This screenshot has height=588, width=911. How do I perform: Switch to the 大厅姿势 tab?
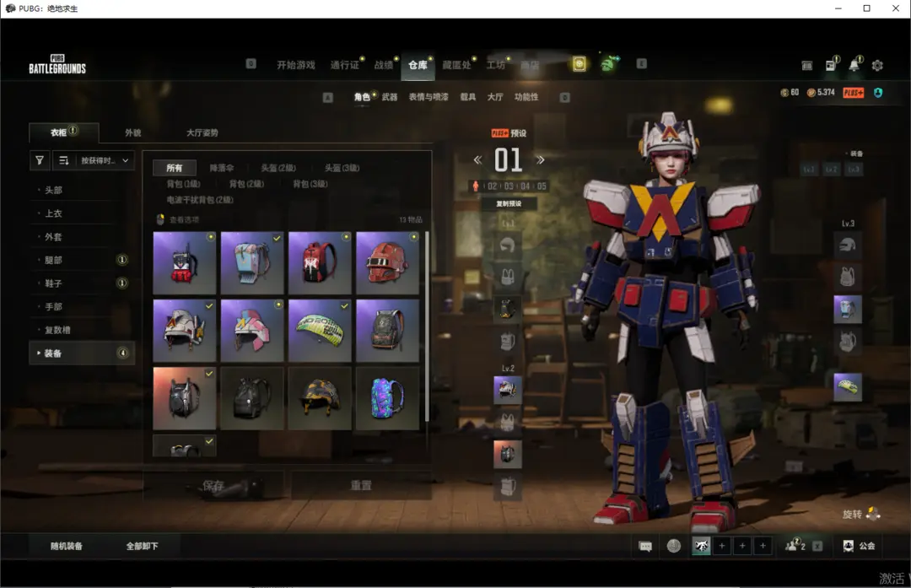(202, 132)
